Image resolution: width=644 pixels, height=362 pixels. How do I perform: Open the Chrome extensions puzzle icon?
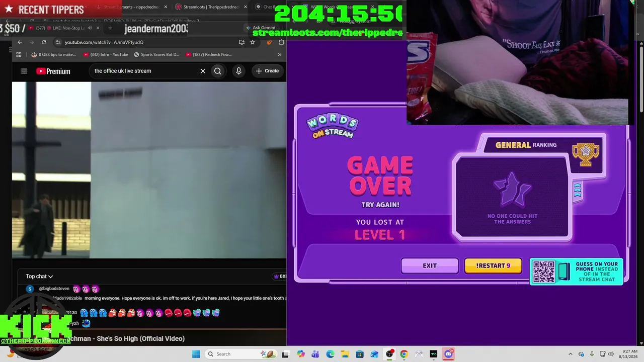281,42
